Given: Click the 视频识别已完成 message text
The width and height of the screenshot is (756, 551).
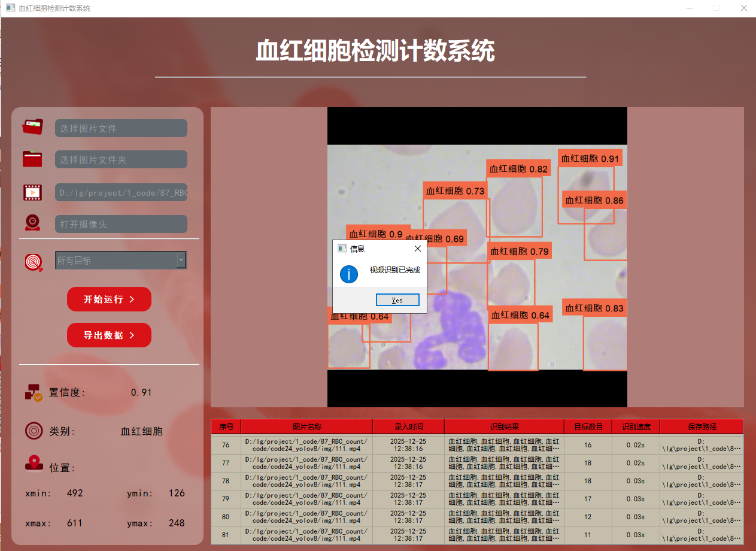Looking at the screenshot, I should click(x=395, y=270).
